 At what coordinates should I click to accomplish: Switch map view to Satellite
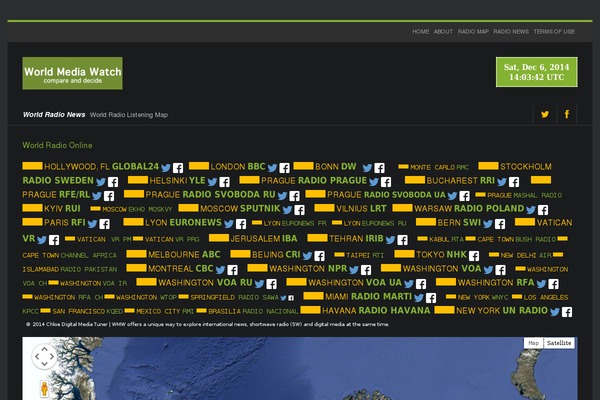pos(559,343)
